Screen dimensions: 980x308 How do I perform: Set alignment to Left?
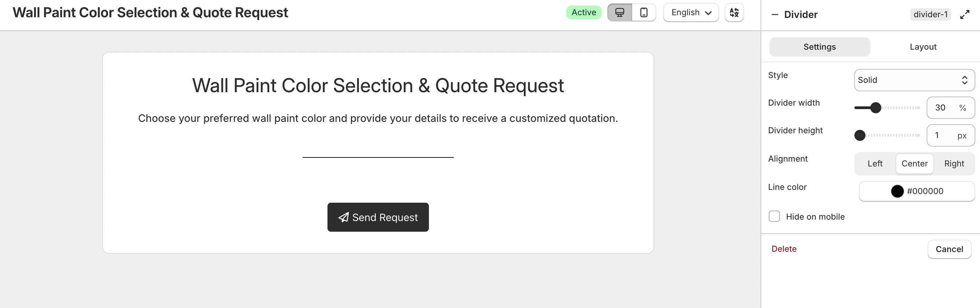(x=875, y=164)
